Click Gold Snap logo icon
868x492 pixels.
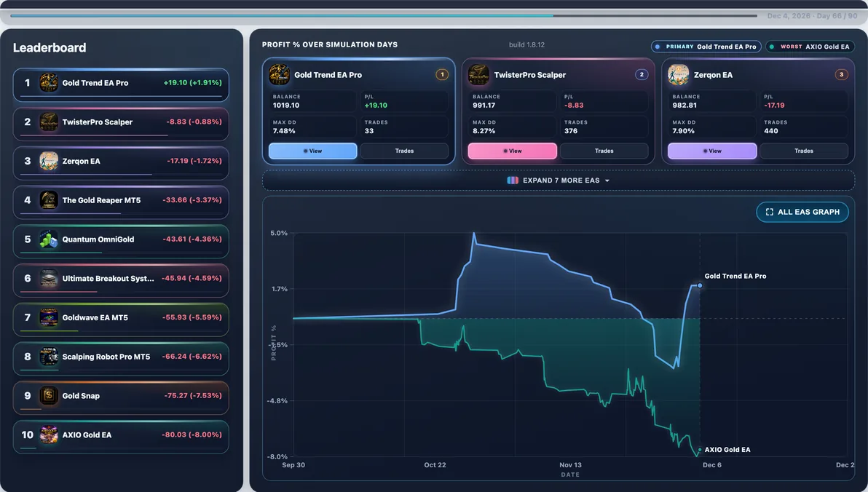[49, 396]
